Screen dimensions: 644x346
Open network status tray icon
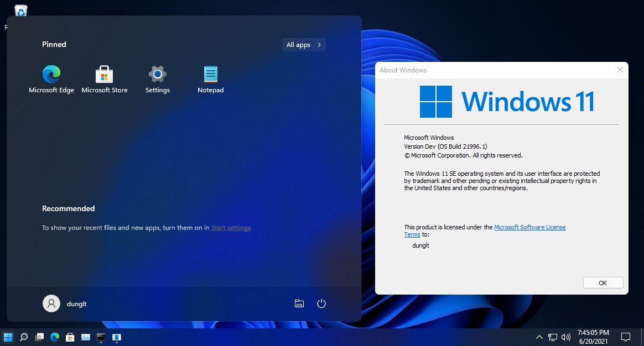[553, 337]
